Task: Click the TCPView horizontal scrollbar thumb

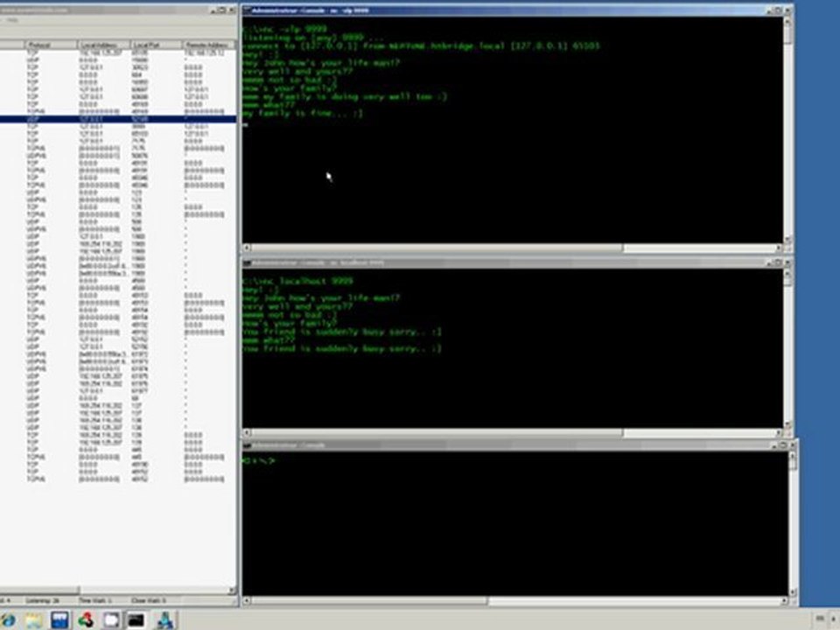Action: 39,591
